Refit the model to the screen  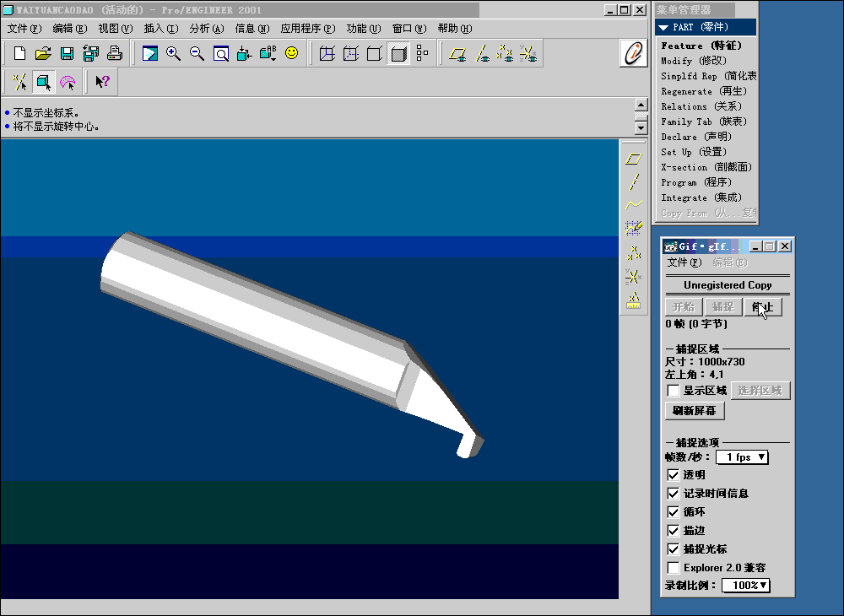(x=220, y=53)
